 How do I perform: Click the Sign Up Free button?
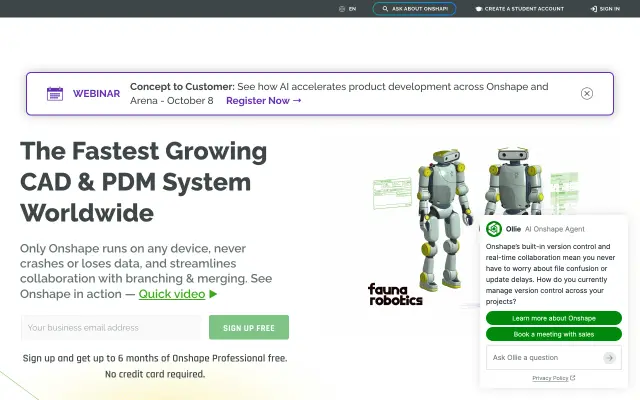(x=249, y=327)
